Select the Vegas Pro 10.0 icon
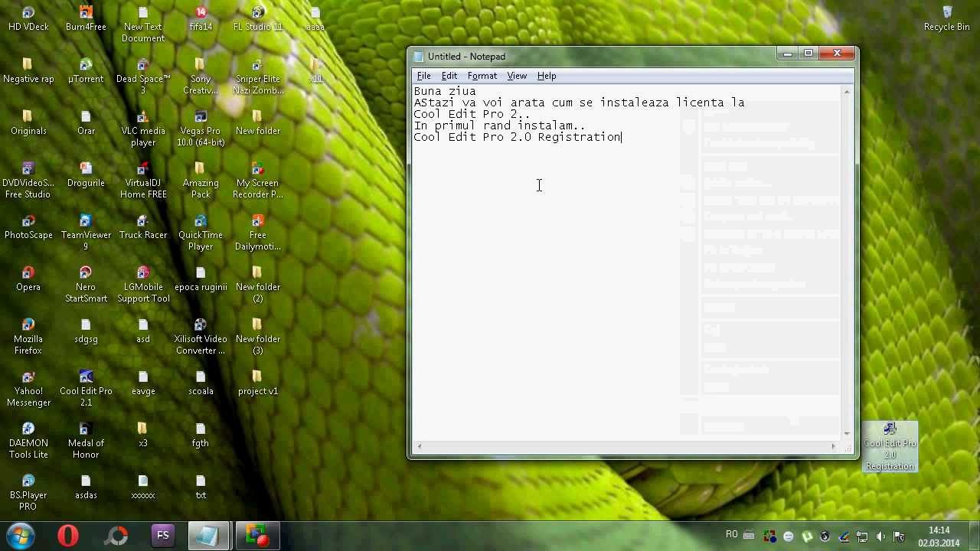The width and height of the screenshot is (980, 551). pyautogui.click(x=201, y=129)
